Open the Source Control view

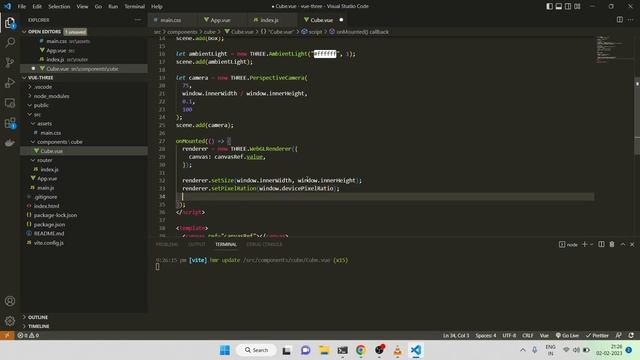tap(10, 62)
